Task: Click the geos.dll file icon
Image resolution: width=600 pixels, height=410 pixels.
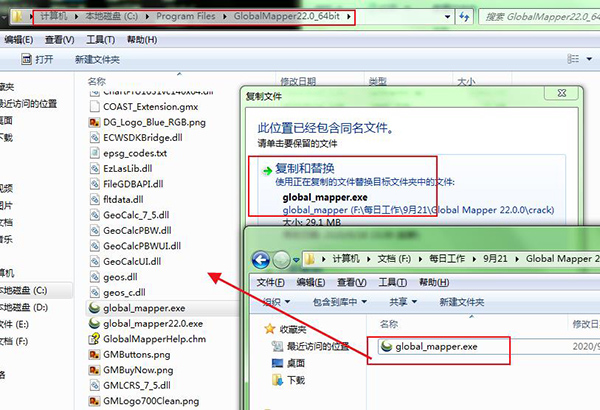Action: click(94, 277)
